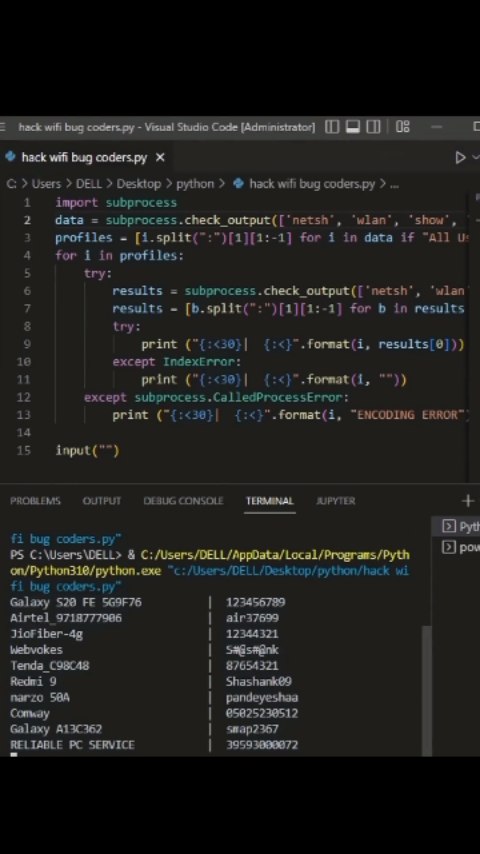
Task: Switch to PROBLEMS panel tab
Action: [x=35, y=501]
